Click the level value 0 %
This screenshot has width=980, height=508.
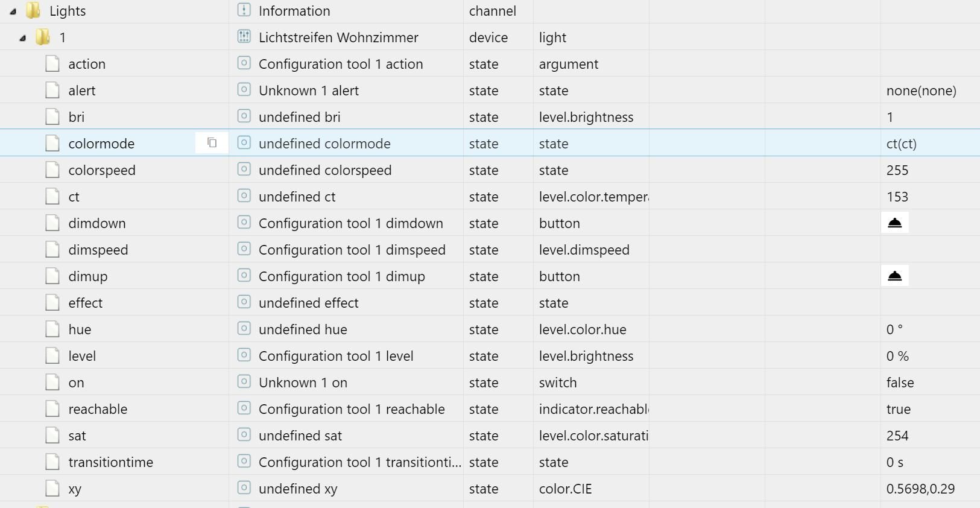click(x=897, y=356)
